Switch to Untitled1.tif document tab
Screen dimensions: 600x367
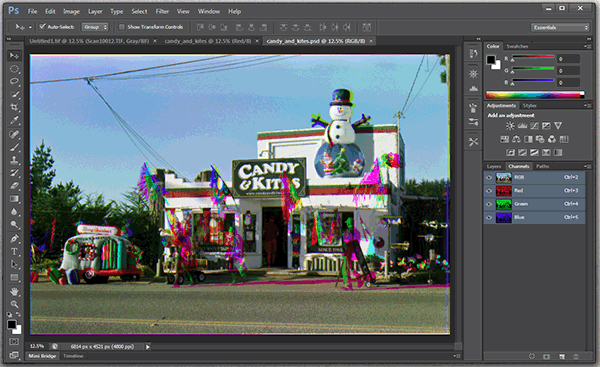point(89,41)
